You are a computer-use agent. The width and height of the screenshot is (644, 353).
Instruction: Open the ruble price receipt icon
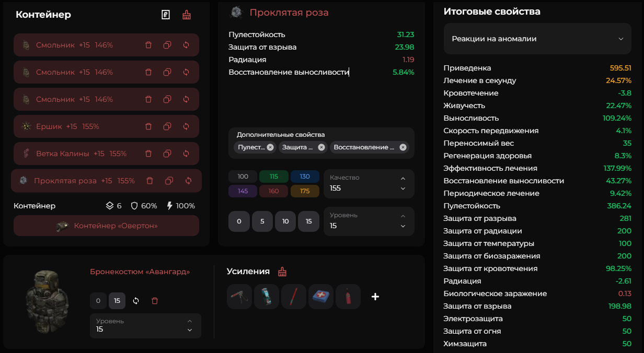(x=166, y=15)
